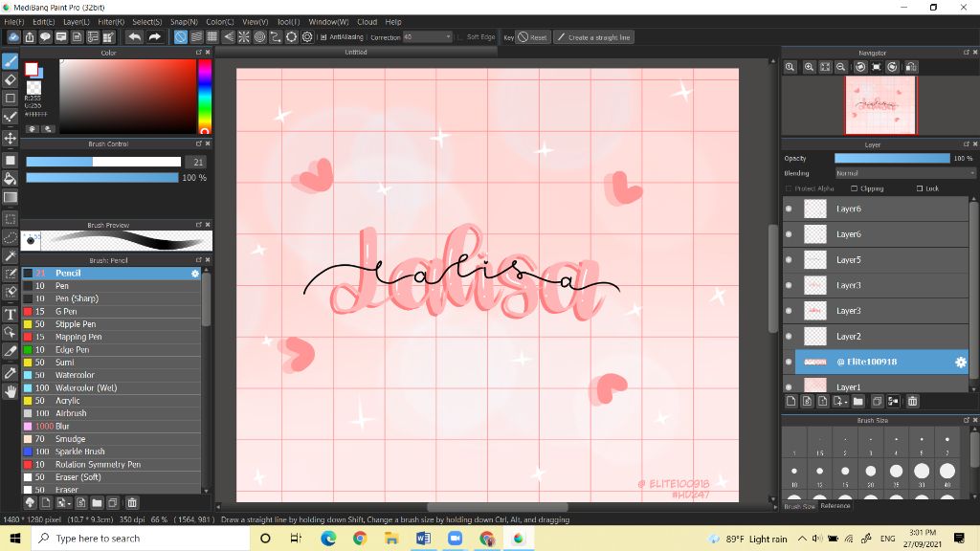
Task: Click the Undo arrow in the toolbar
Action: (x=134, y=37)
